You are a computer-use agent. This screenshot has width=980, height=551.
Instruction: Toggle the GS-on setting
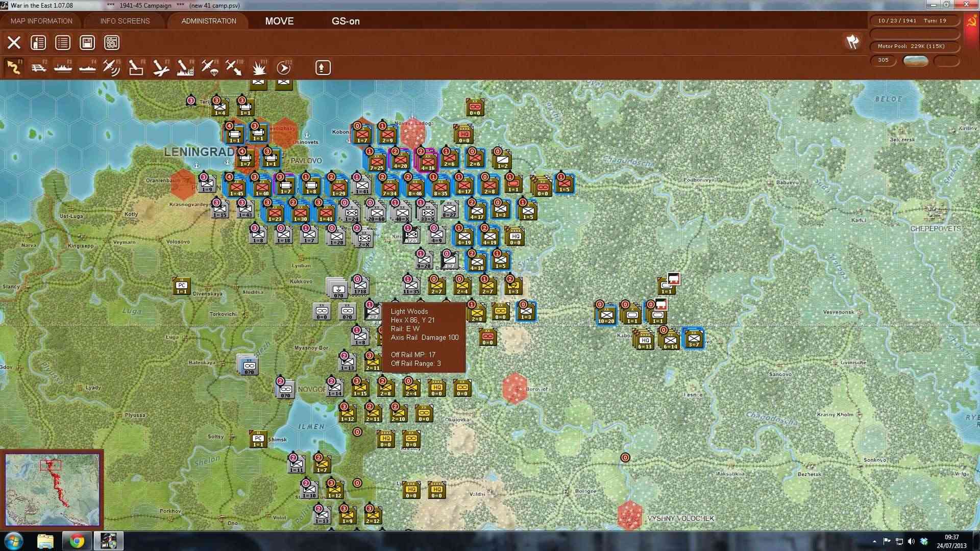346,21
